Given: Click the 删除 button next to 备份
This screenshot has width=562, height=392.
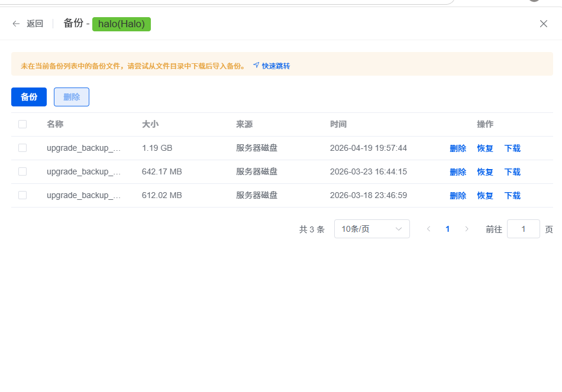Looking at the screenshot, I should pyautogui.click(x=71, y=96).
